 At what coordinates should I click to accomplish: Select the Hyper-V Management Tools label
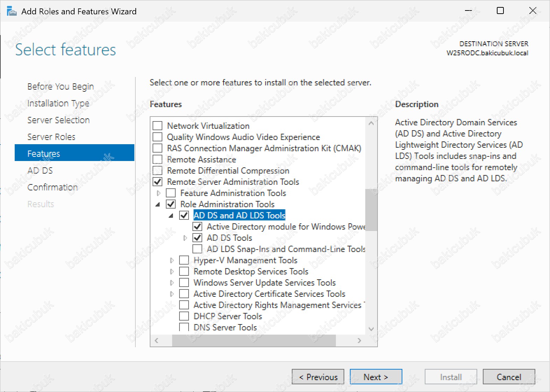(x=245, y=260)
